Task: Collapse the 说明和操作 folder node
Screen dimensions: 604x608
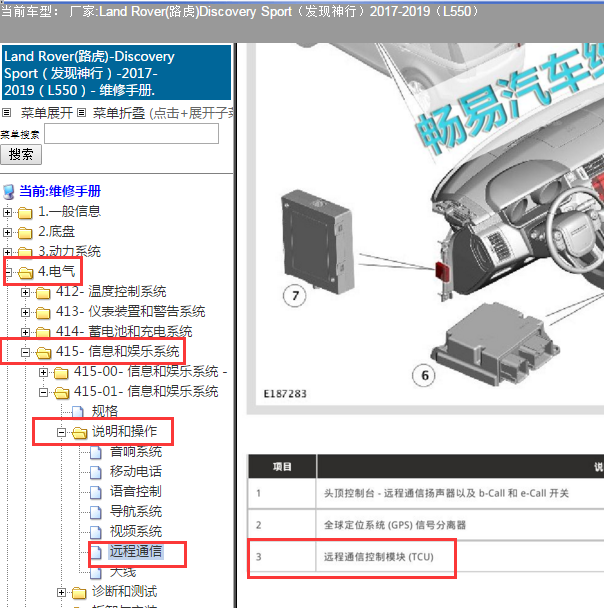Action: tap(61, 432)
